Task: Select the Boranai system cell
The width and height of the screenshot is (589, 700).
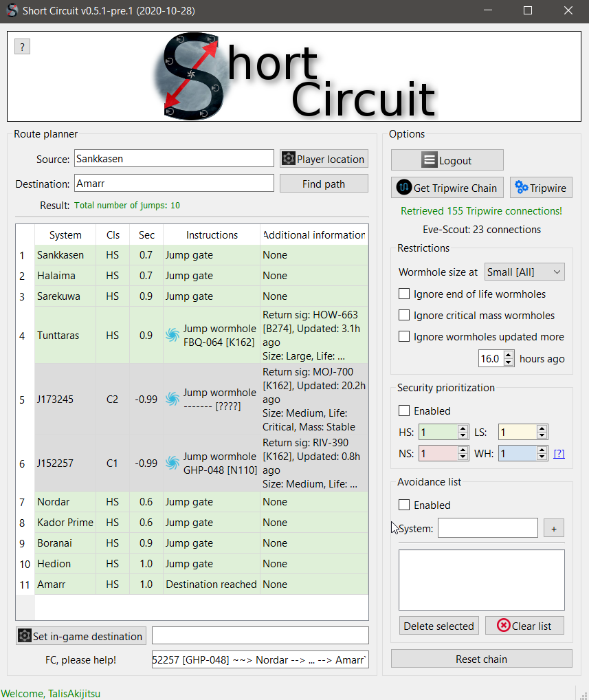Action: tap(65, 543)
